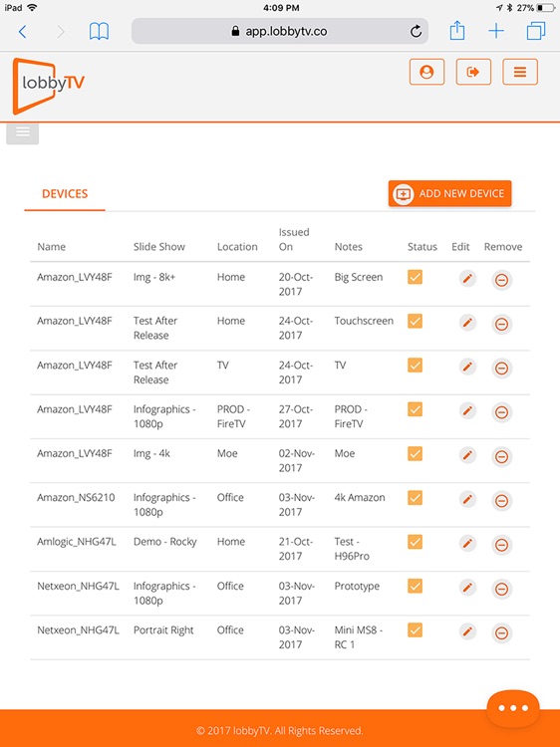Remove the Portrait Right device
The image size is (560, 747).
(x=501, y=633)
